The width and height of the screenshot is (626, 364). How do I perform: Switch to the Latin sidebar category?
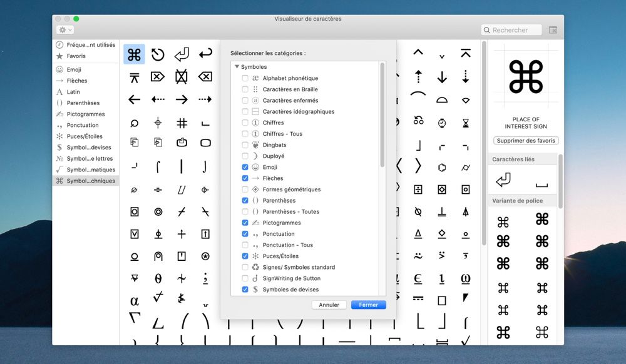click(86, 92)
